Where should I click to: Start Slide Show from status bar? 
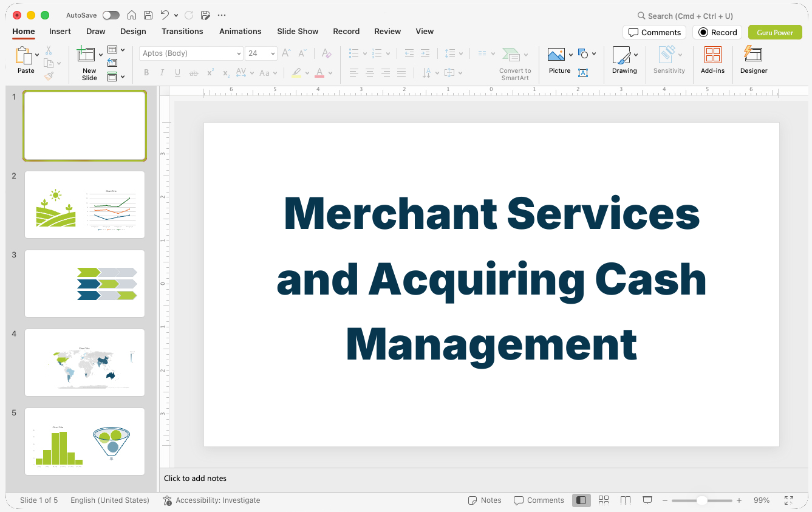pos(647,500)
